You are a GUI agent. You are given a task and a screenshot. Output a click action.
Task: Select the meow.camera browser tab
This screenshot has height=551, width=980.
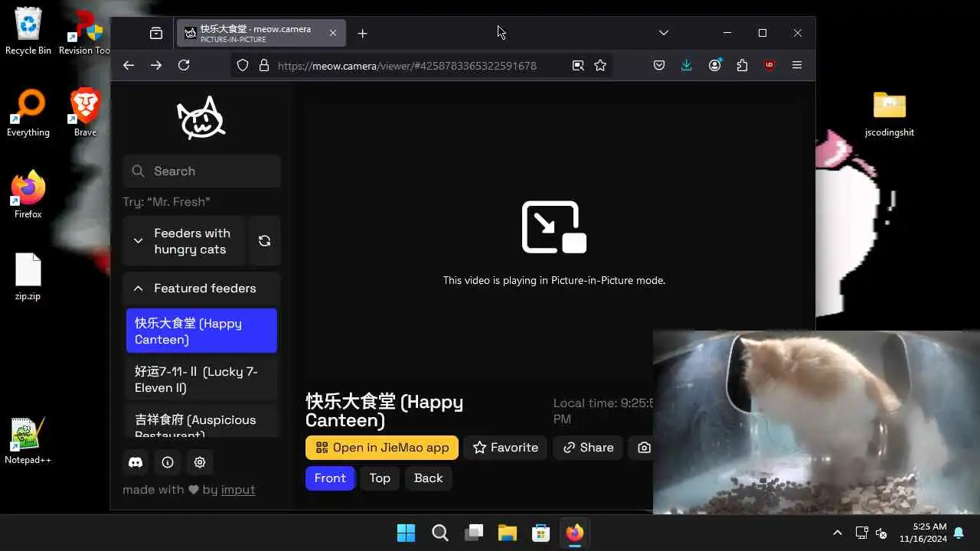(x=261, y=34)
